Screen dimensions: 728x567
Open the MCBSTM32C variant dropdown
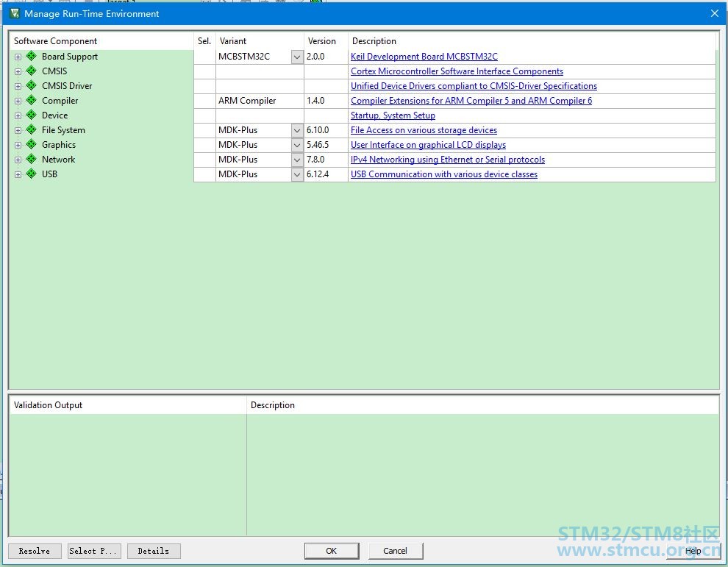[297, 57]
